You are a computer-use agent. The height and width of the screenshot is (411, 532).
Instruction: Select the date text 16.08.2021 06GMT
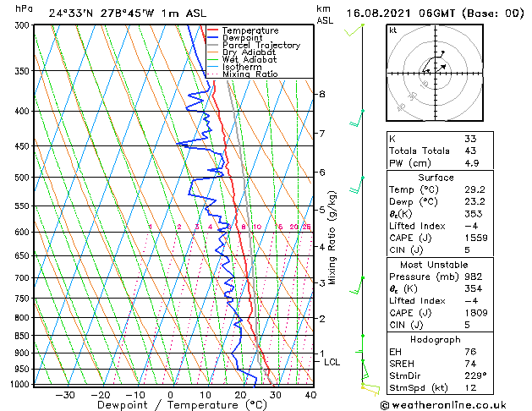coord(401,14)
